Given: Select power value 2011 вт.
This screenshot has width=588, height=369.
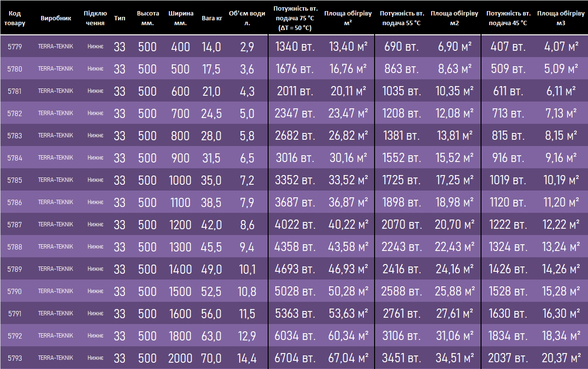Looking at the screenshot, I should [x=295, y=91].
